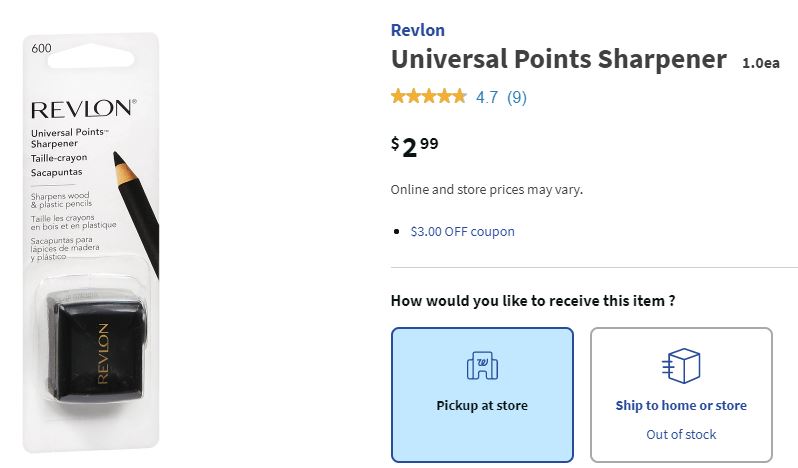Image resolution: width=798 pixels, height=468 pixels.
Task: Open the $3.00 OFF coupon link
Action: [462, 231]
